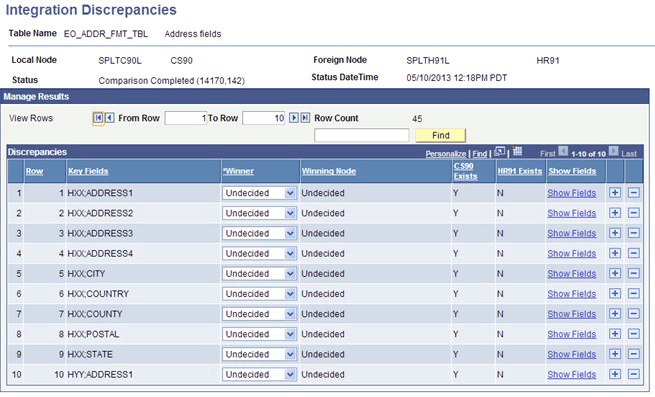
Task: Select key field text HXX;COUNTY
Action: (95, 314)
